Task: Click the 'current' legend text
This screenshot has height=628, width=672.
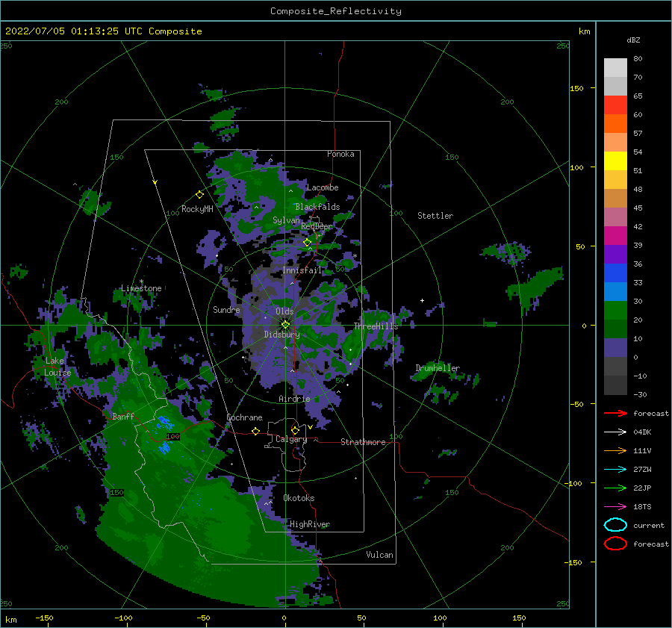Action: pyautogui.click(x=649, y=525)
